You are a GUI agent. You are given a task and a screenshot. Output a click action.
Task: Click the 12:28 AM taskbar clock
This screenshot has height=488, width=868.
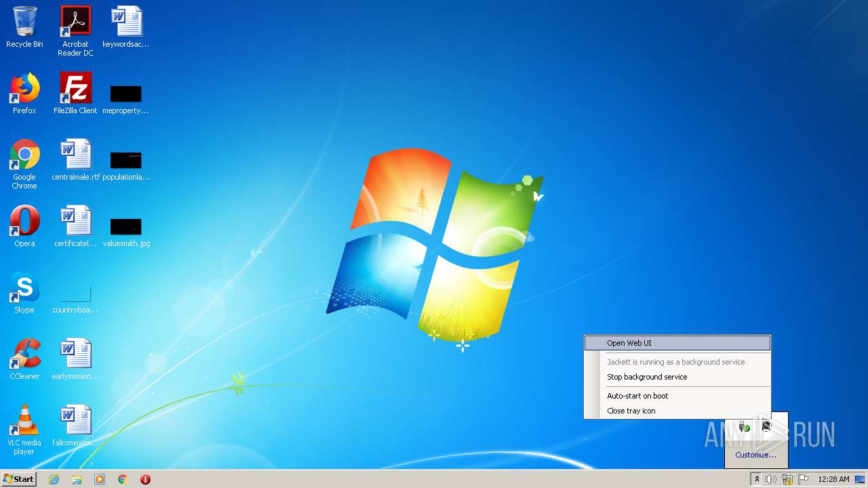coord(833,479)
